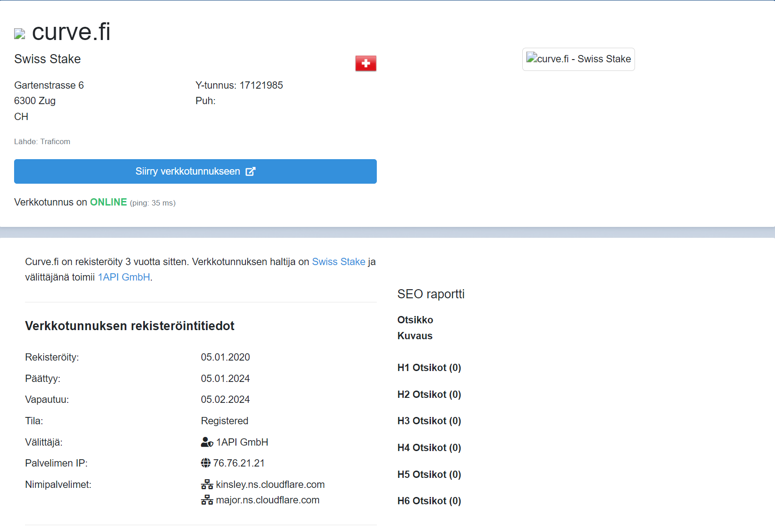The height and width of the screenshot is (532, 775).
Task: Click the Palvelimen IP: label
Action: pyautogui.click(x=56, y=463)
